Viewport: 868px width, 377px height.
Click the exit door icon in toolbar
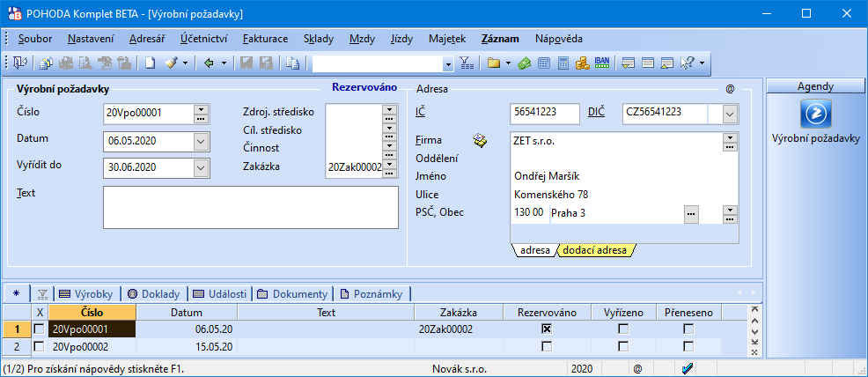click(x=20, y=63)
